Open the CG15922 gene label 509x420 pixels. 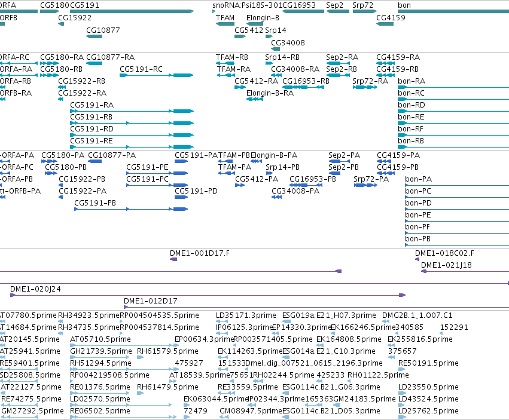point(75,17)
